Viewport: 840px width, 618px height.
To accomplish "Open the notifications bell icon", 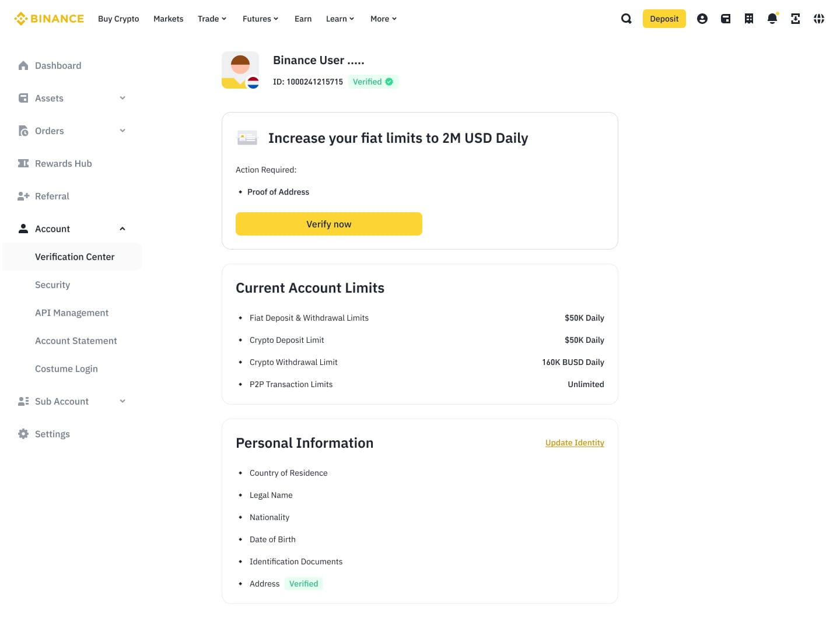I will 772,19.
